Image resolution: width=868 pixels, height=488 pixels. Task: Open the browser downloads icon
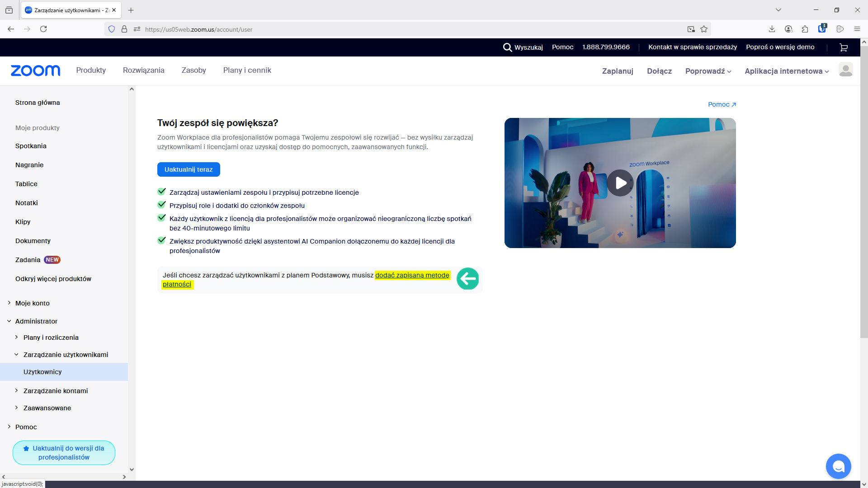pos(772,29)
